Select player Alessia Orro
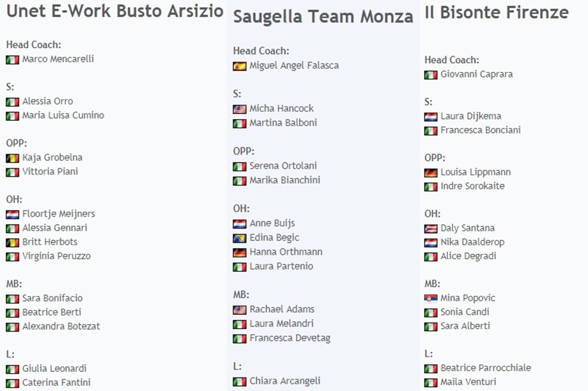The height and width of the screenshot is (391, 588). pos(47,101)
